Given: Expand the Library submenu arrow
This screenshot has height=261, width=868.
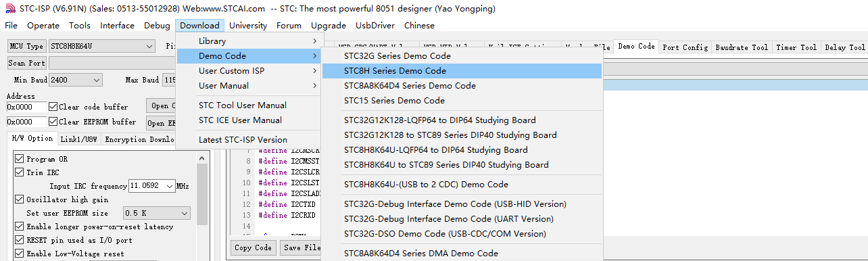Looking at the screenshot, I should click(314, 41).
